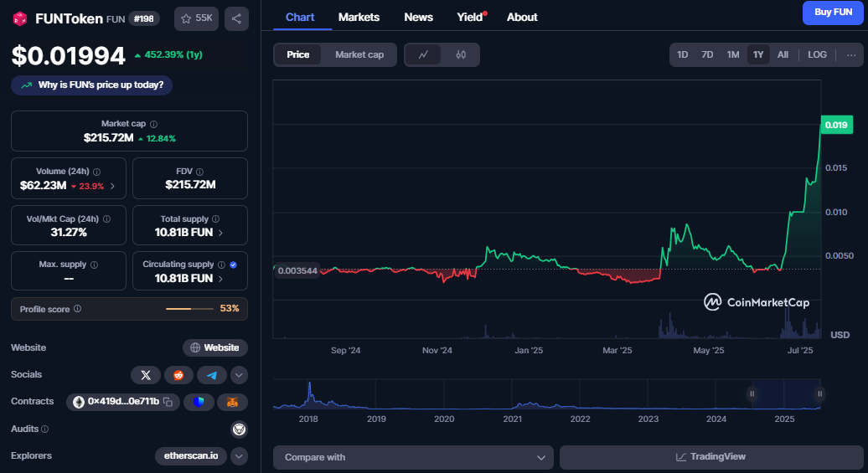This screenshot has height=473, width=868.
Task: Open the Compare with dropdown
Action: [x=413, y=457]
